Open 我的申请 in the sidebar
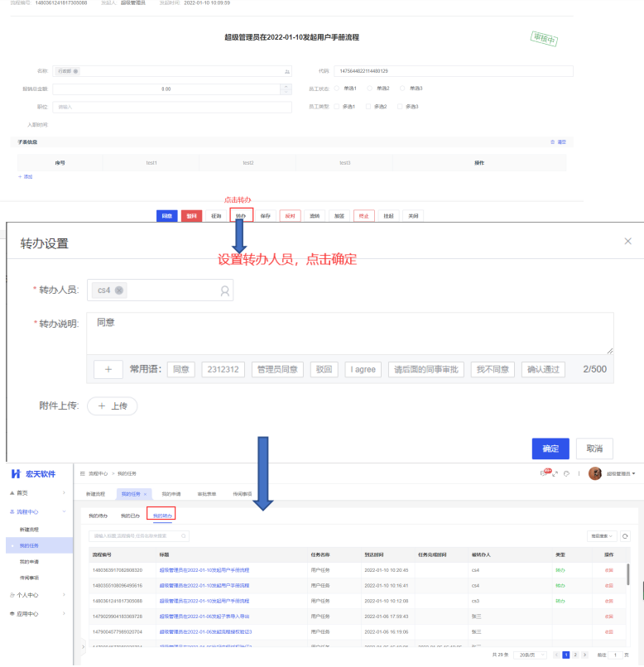 tap(29, 562)
